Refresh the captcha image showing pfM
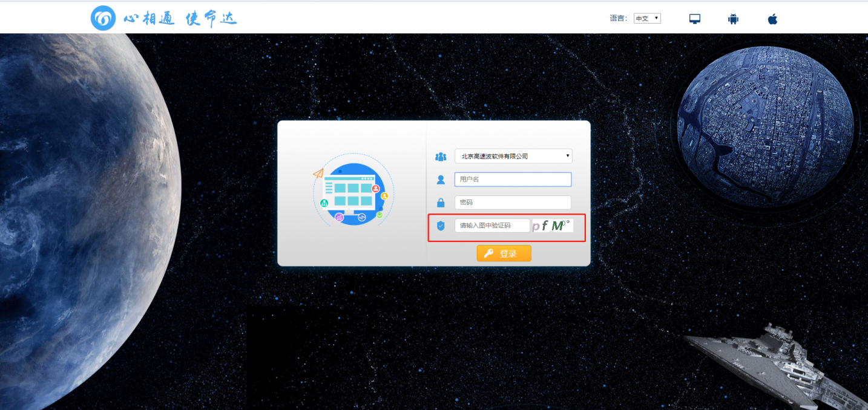 tap(553, 226)
